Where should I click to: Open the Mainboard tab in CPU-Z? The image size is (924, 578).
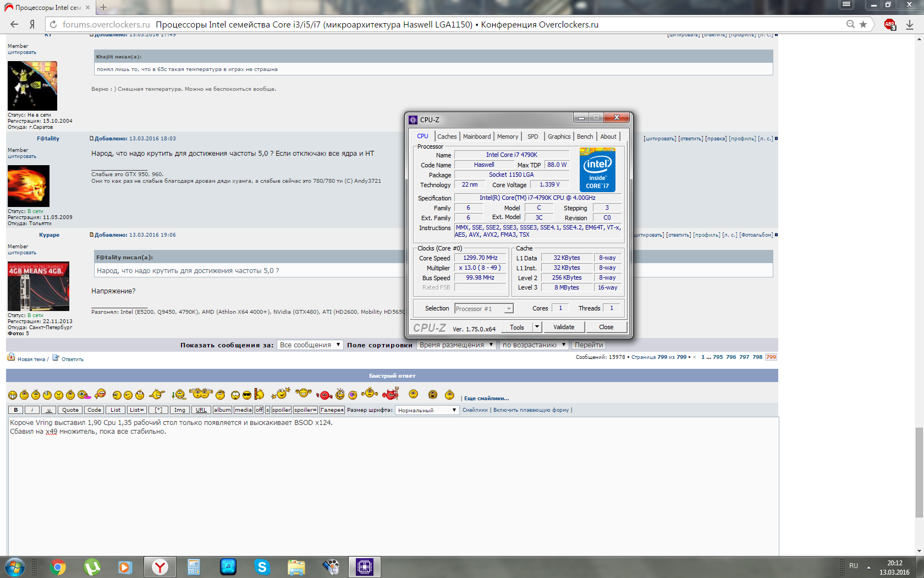click(x=477, y=137)
